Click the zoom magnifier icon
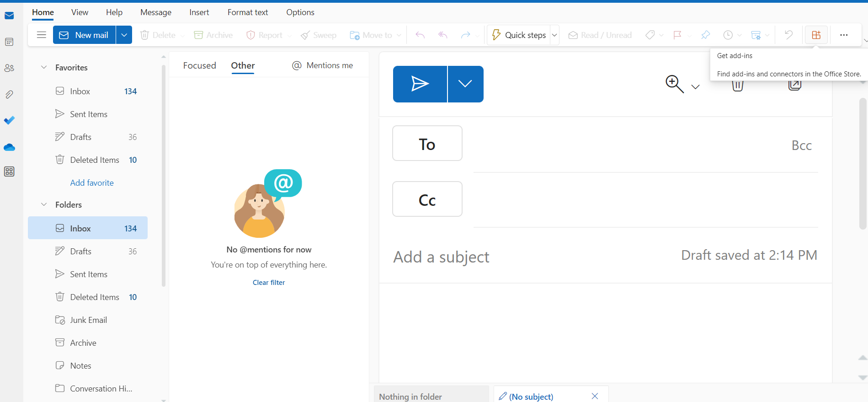Viewport: 868px width, 402px height. (674, 84)
